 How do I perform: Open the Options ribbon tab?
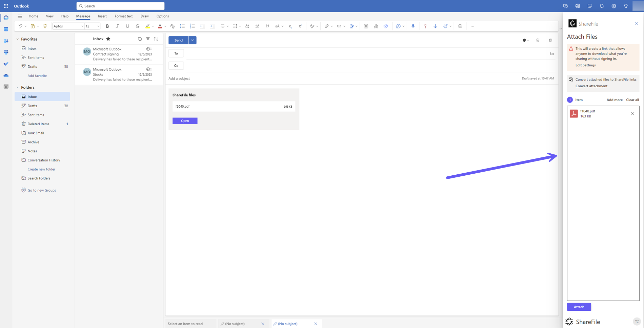point(163,16)
